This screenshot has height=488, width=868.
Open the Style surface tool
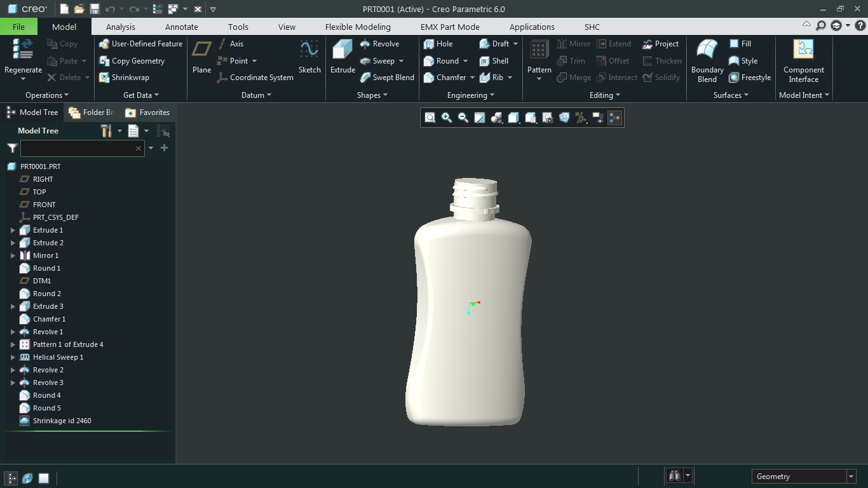[x=743, y=61]
